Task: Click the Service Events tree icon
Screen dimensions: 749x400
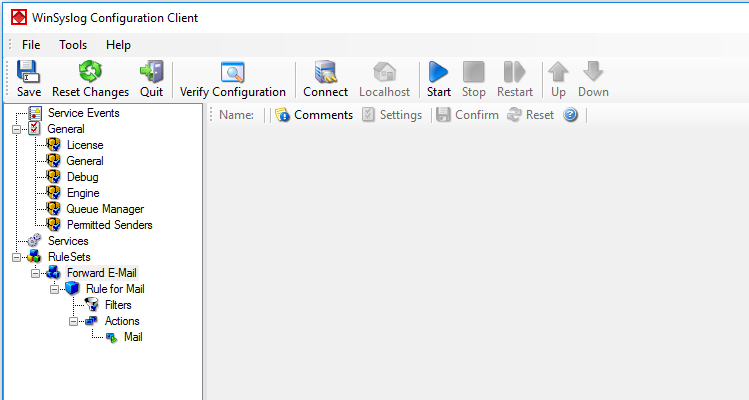Action: click(35, 113)
